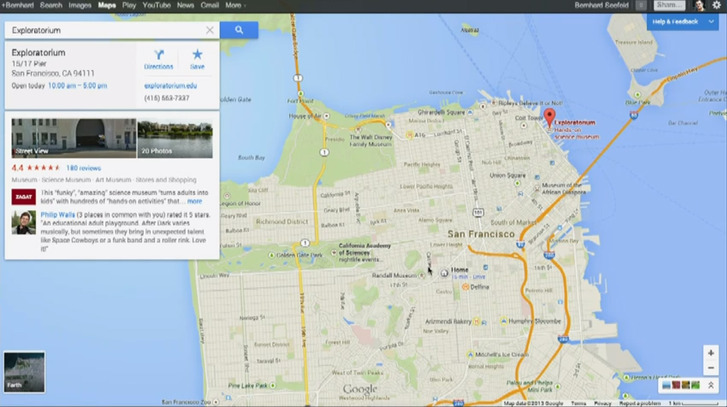Zoom out with the minus button

click(710, 367)
